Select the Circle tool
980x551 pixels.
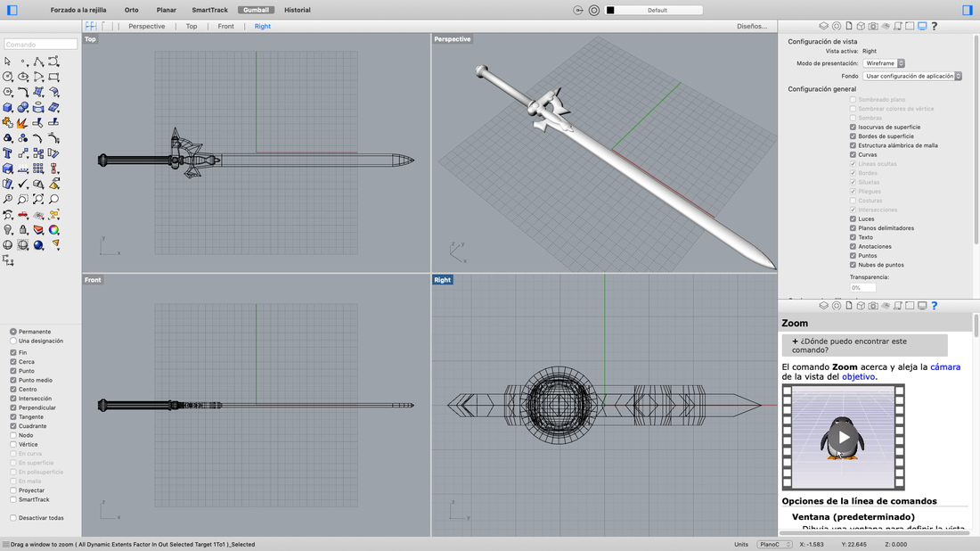(7, 77)
